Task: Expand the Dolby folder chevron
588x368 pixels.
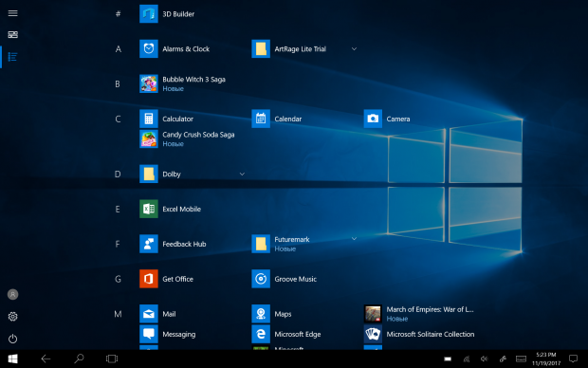Action: tap(242, 175)
